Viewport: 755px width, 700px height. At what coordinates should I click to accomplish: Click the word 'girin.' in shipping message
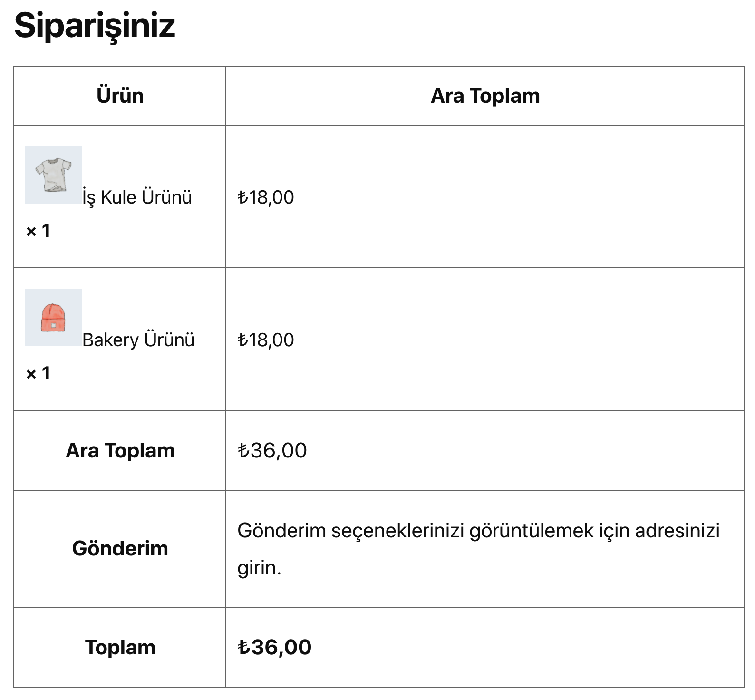[x=259, y=568]
